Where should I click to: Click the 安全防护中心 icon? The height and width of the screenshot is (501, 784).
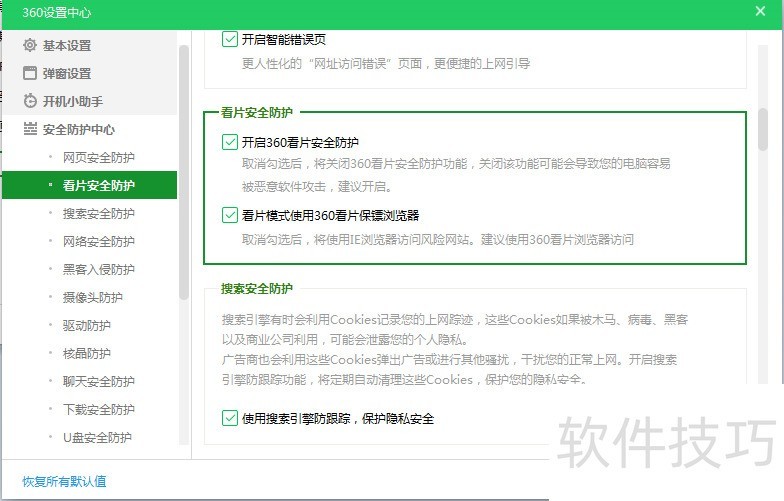click(x=30, y=129)
